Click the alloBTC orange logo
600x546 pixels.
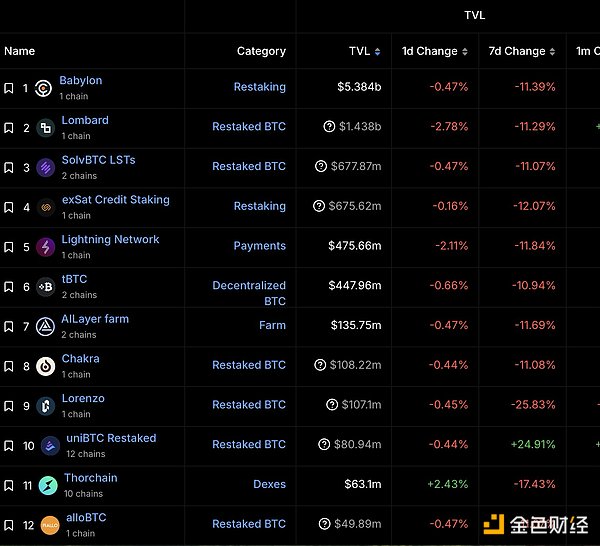point(50,525)
